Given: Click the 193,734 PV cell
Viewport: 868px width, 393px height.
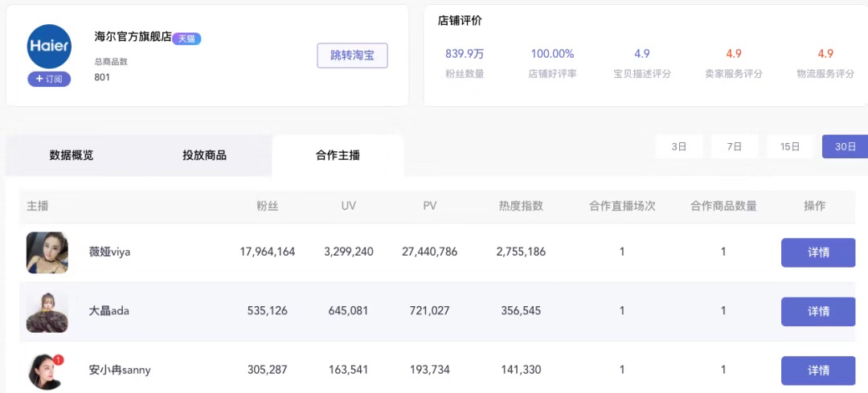Looking at the screenshot, I should 430,370.
